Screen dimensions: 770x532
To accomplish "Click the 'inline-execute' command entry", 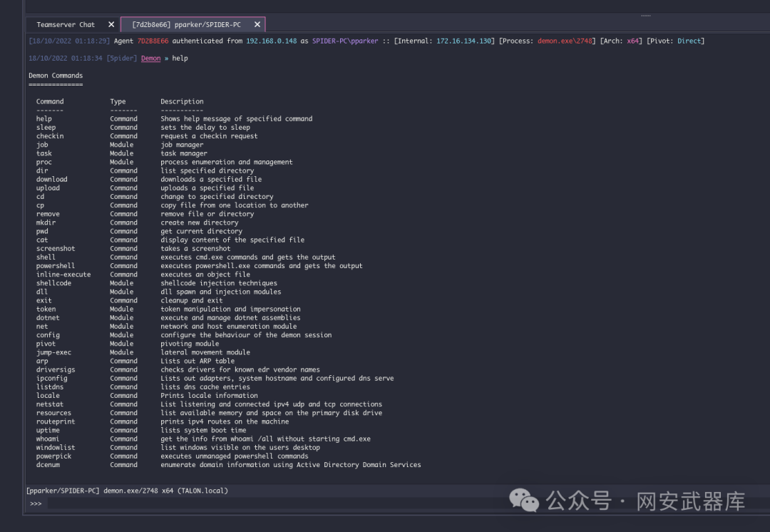I will (63, 275).
